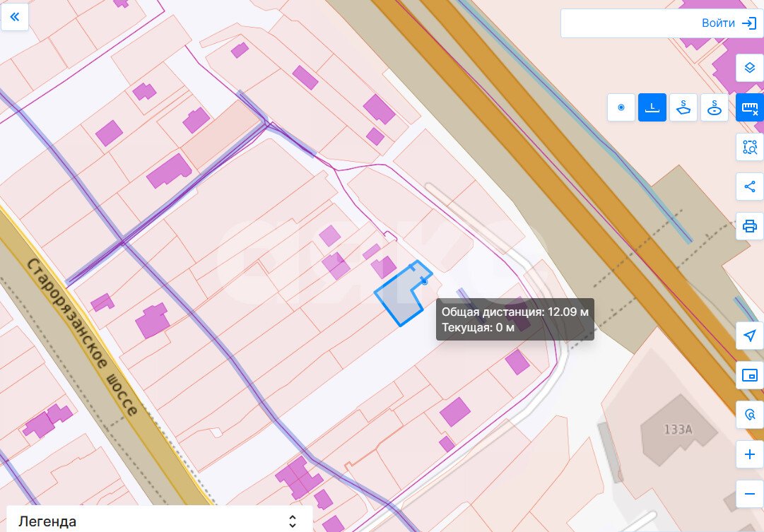The height and width of the screenshot is (532, 764).
Task: Select the polygon area measurement tool
Action: [683, 107]
